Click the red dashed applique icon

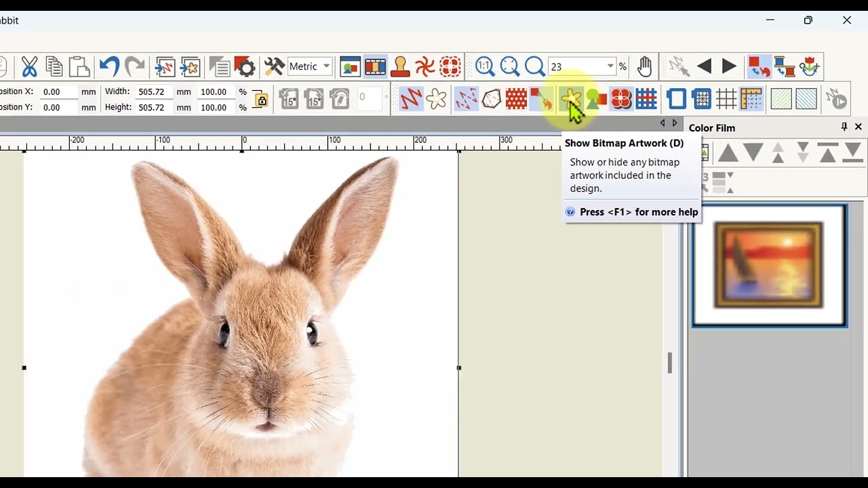click(x=450, y=66)
